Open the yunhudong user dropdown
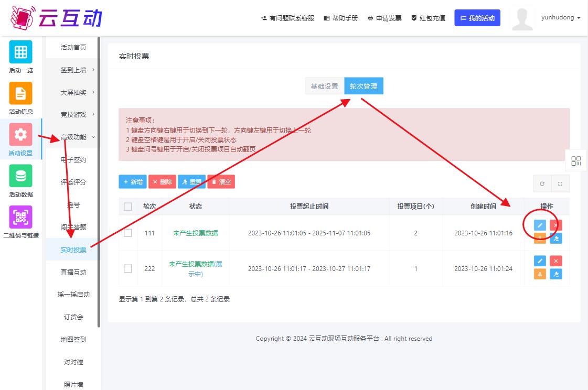 click(561, 18)
